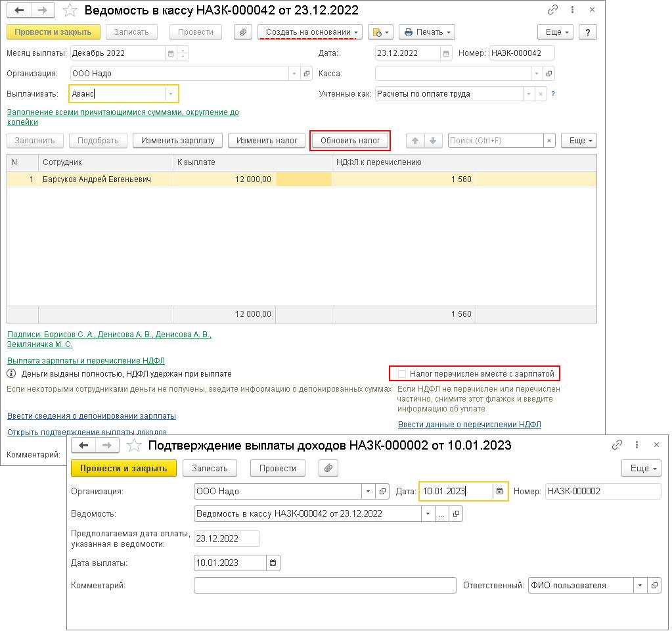Image resolution: width=672 pixels, height=631 pixels.
Task: Expand Касса dropdown arrow
Action: click(537, 74)
